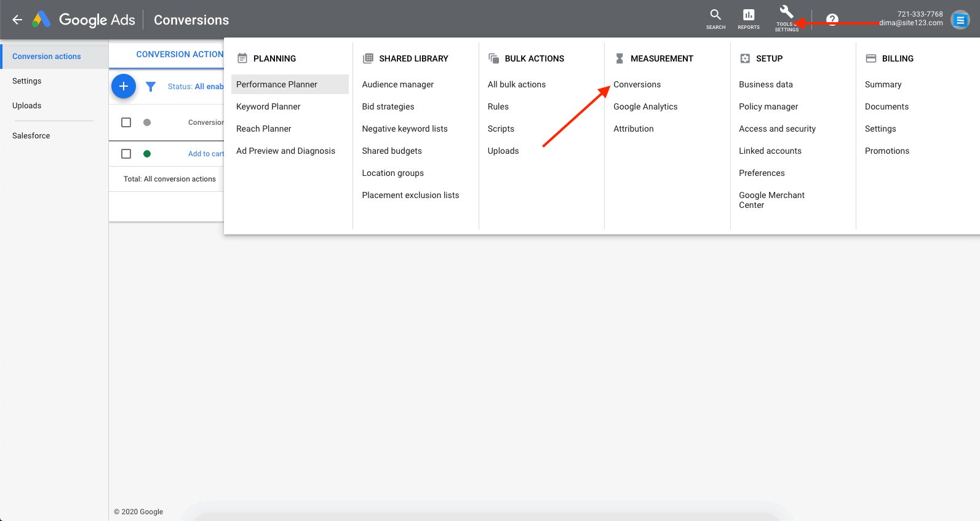The height and width of the screenshot is (521, 980).
Task: Open Shared budgets
Action: (392, 151)
